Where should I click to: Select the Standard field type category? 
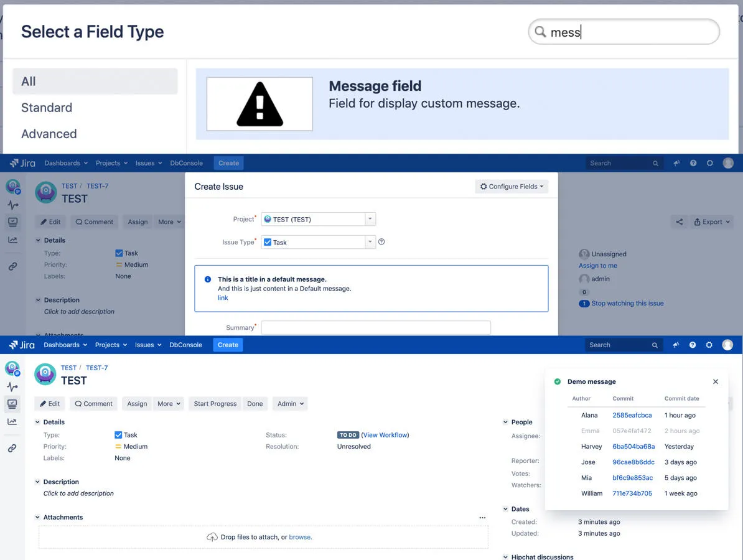pyautogui.click(x=47, y=108)
